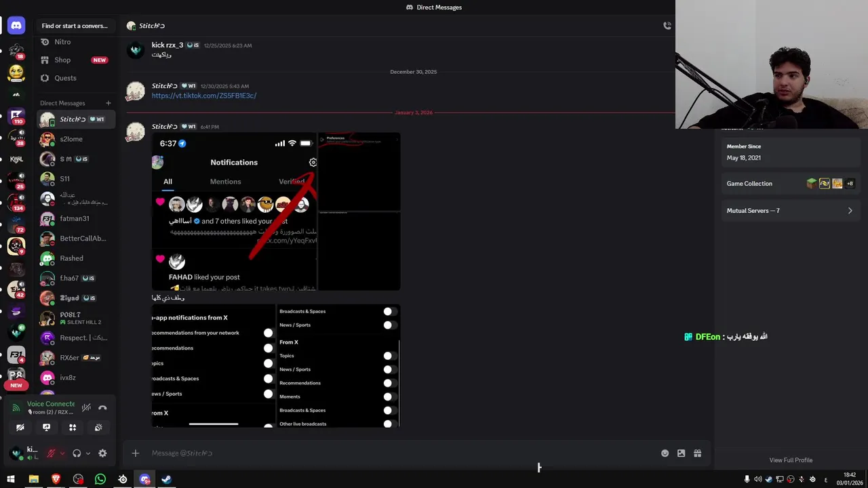Open the Preferences screenshot attachment thumbnail
Image resolution: width=868 pixels, height=488 pixels.
click(359, 171)
